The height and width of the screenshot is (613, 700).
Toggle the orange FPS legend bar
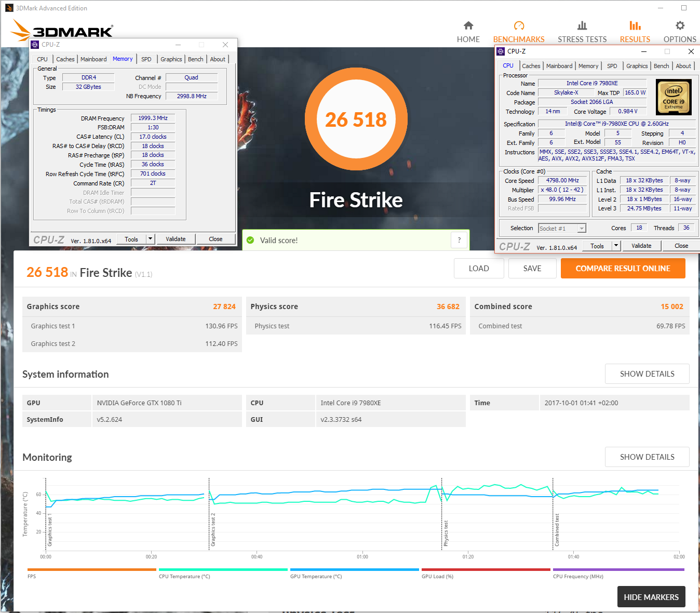tap(92, 570)
